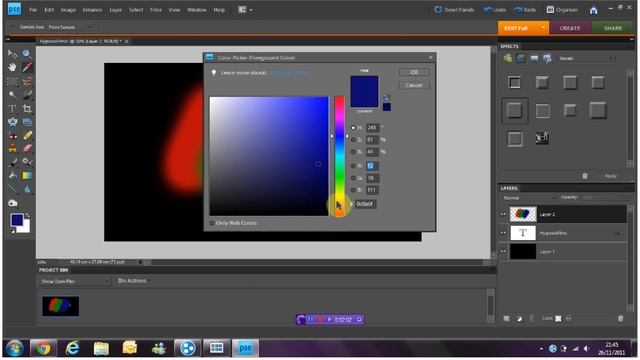Viewport: 640px width, 360px height.
Task: Select the Quick Selection brush tool
Action: (27, 95)
